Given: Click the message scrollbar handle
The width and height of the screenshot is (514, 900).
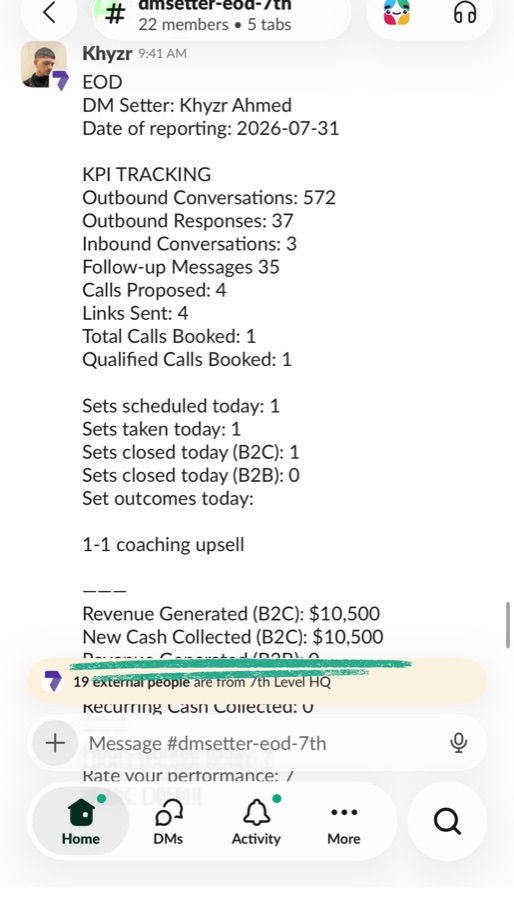Looking at the screenshot, I should pos(507,625).
